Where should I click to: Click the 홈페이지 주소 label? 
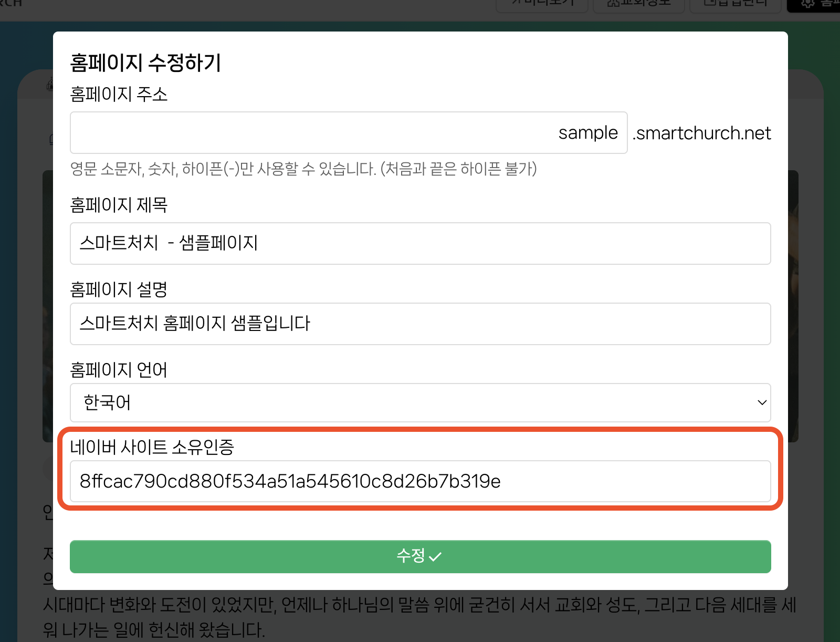tap(119, 95)
